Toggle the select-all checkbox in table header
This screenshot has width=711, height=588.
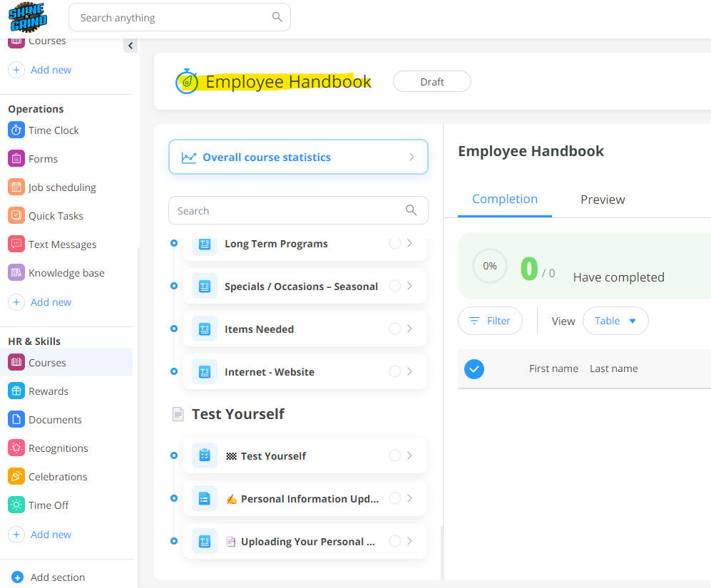click(x=474, y=368)
